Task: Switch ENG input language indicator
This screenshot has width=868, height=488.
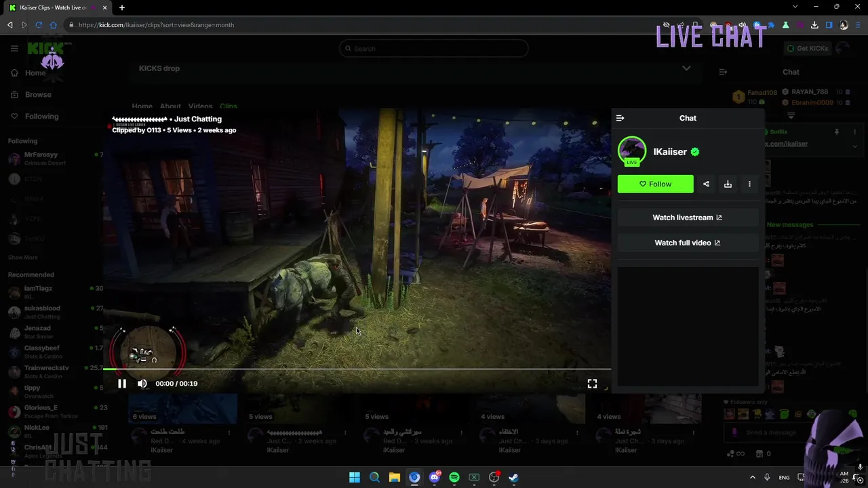Action: [x=784, y=478]
